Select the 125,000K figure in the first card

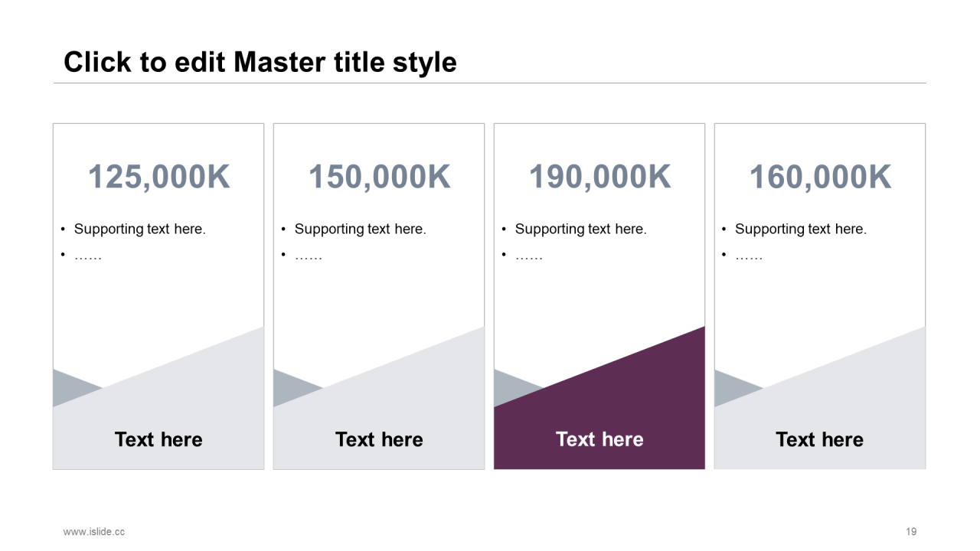[158, 177]
